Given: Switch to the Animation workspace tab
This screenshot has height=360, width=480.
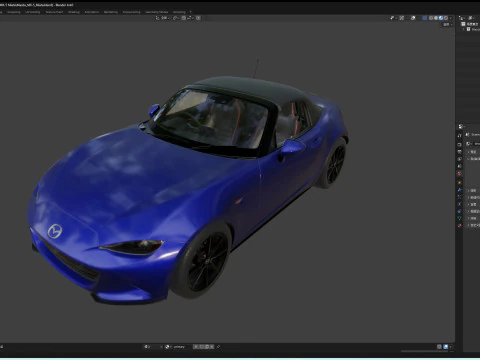Looking at the screenshot, I should [92, 12].
